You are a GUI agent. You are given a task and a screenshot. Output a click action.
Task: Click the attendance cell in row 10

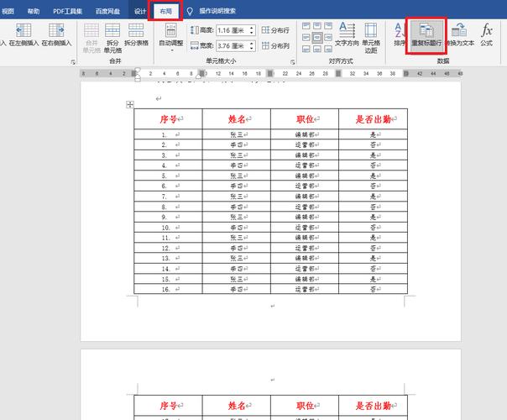click(x=374, y=228)
